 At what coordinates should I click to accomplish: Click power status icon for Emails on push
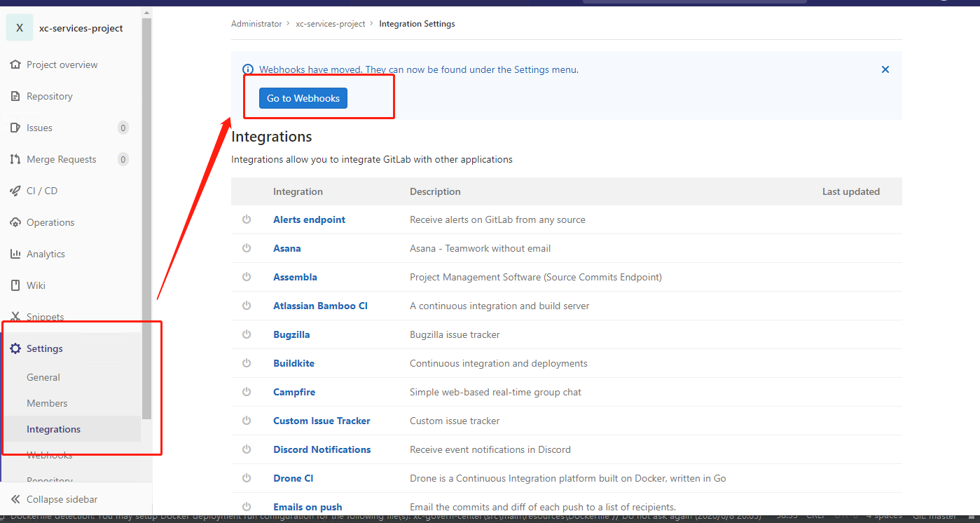pos(247,506)
